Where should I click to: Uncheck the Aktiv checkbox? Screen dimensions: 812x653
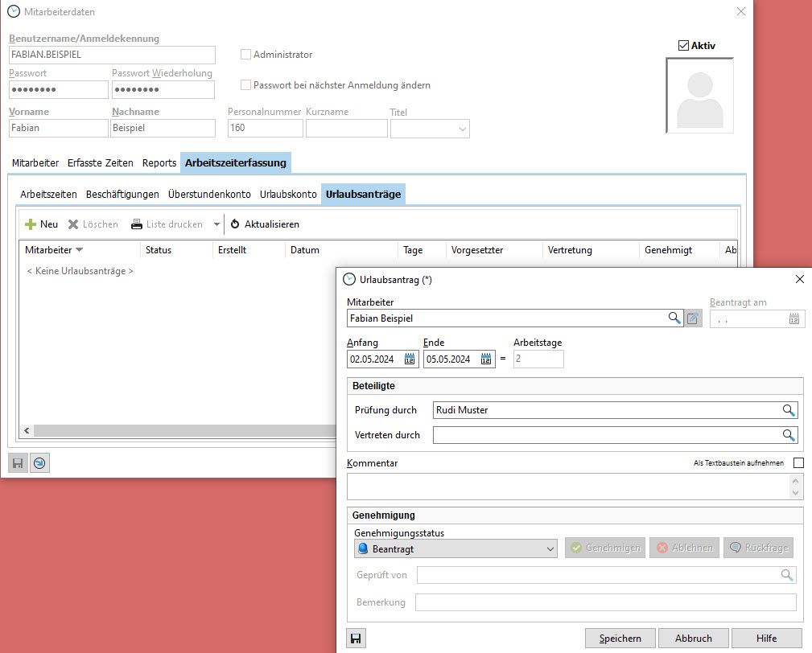click(x=684, y=46)
